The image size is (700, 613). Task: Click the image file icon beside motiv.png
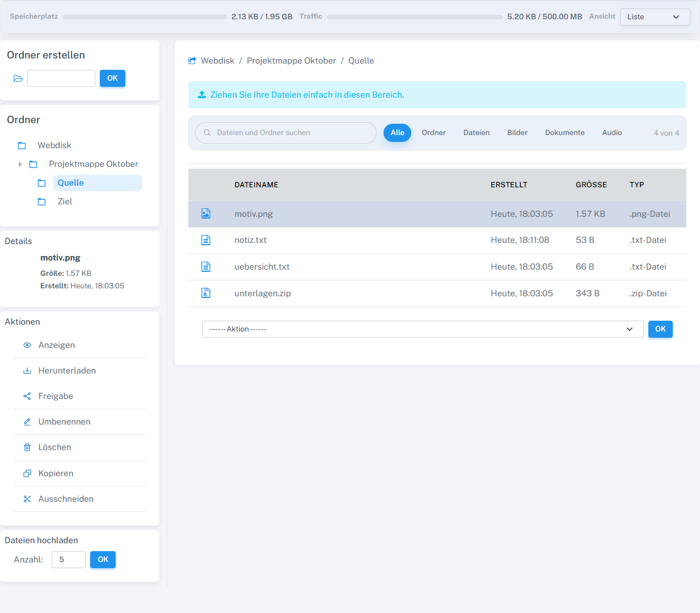coord(206,213)
